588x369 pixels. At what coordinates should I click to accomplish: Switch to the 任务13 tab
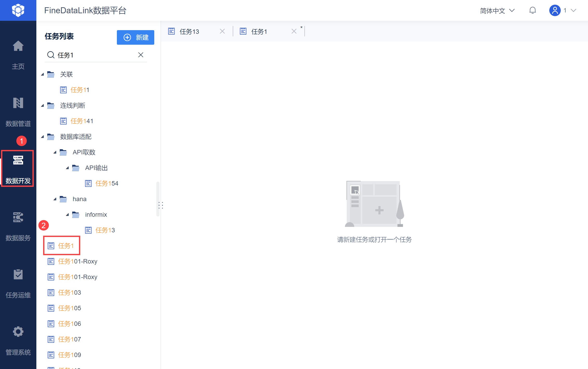tap(190, 31)
